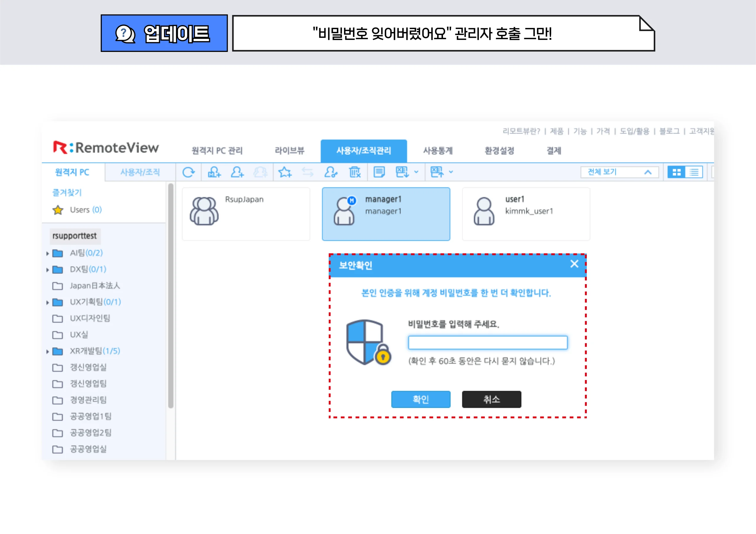
Task: Click the add favorite star icon
Action: pos(285,172)
